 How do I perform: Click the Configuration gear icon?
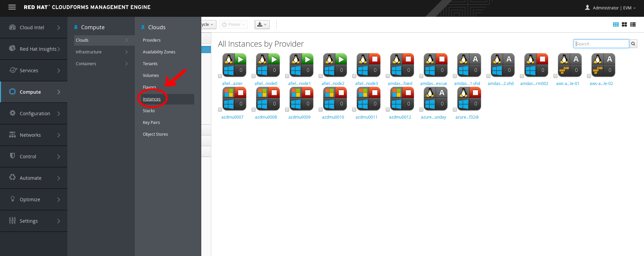(12, 113)
